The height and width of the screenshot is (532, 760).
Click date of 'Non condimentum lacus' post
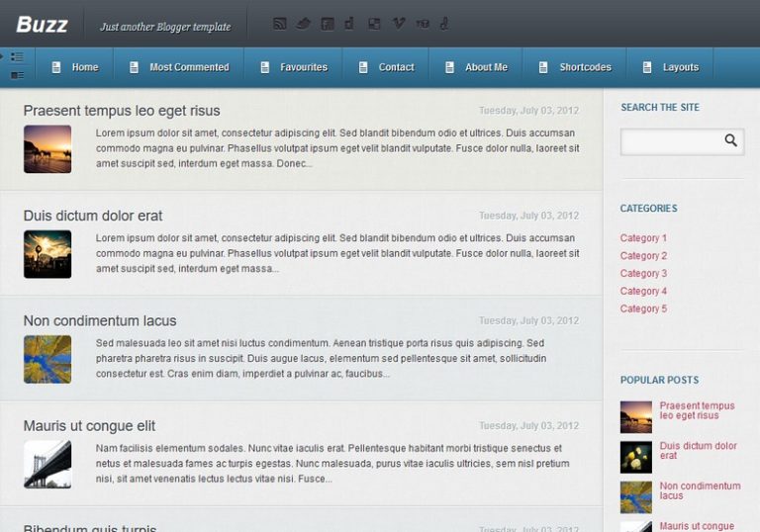528,320
